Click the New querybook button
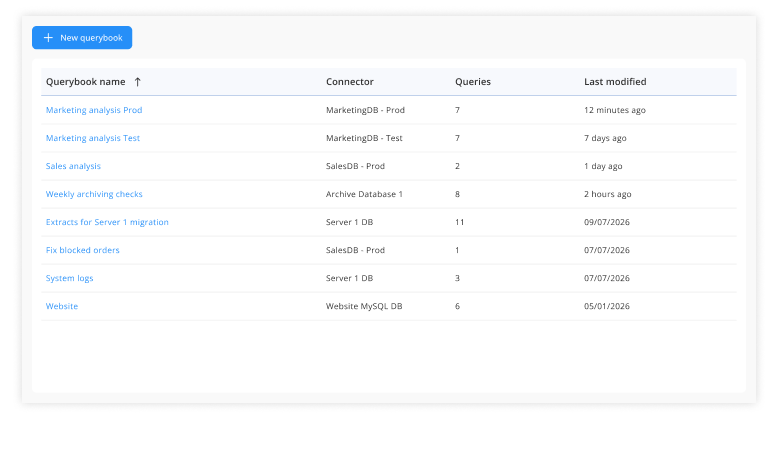 pyautogui.click(x=82, y=38)
